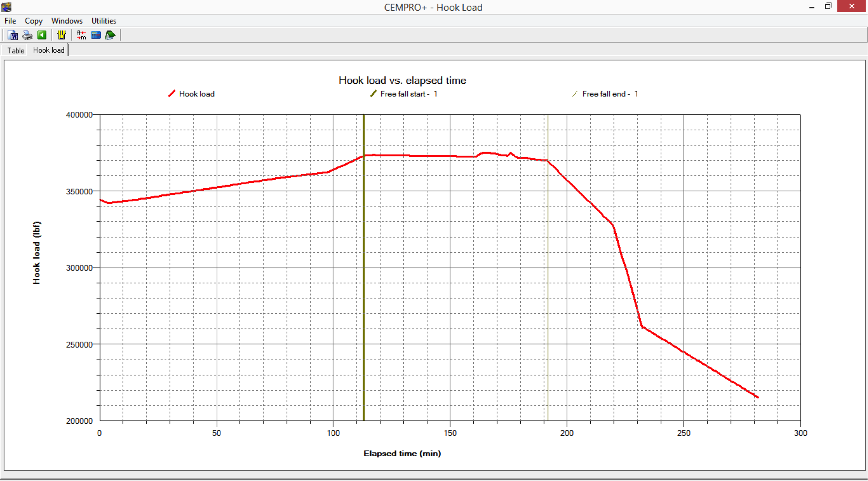Click the 200000 y-axis value
The image size is (868, 481).
point(79,421)
